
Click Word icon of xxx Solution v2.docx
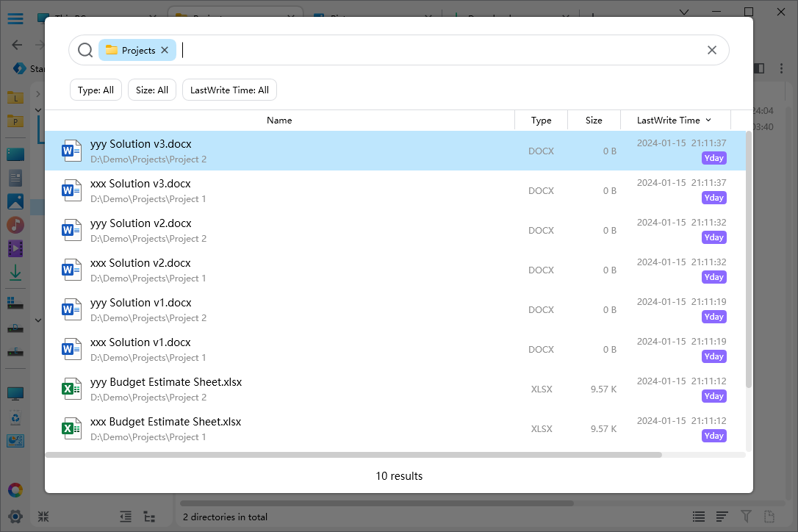point(71,270)
